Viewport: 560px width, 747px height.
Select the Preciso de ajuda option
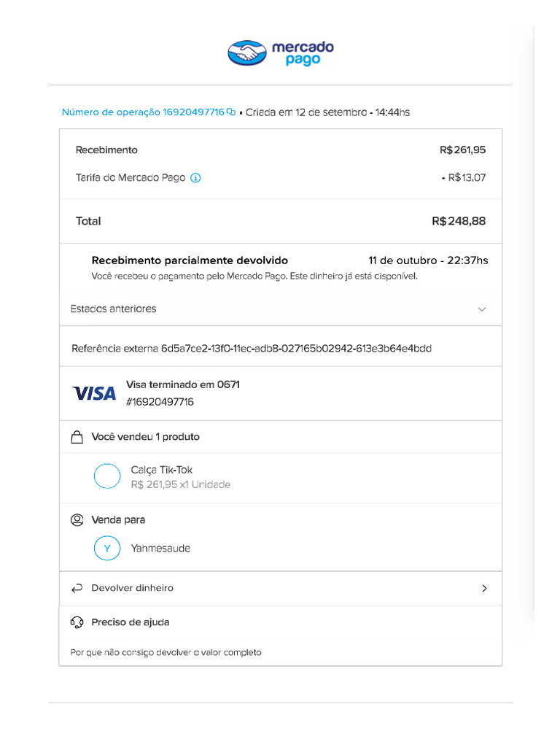click(131, 622)
